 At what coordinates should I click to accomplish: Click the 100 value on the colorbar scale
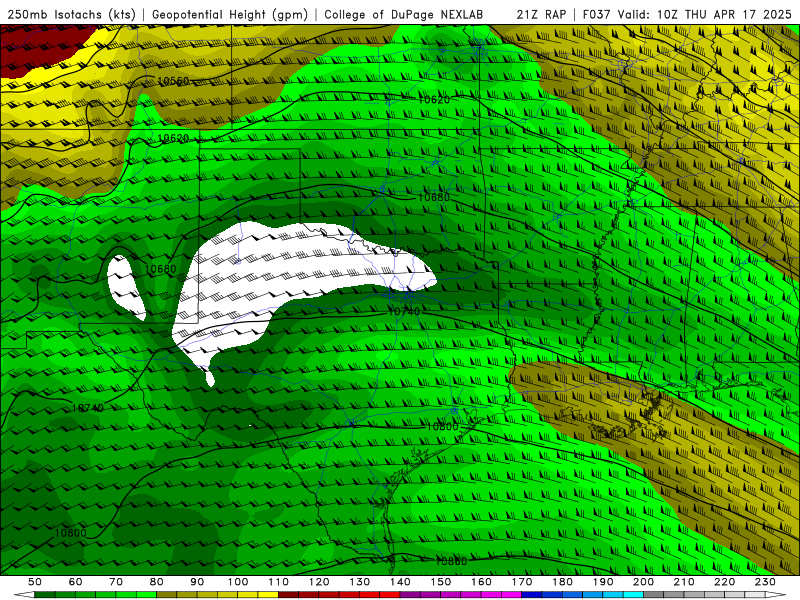point(238,582)
